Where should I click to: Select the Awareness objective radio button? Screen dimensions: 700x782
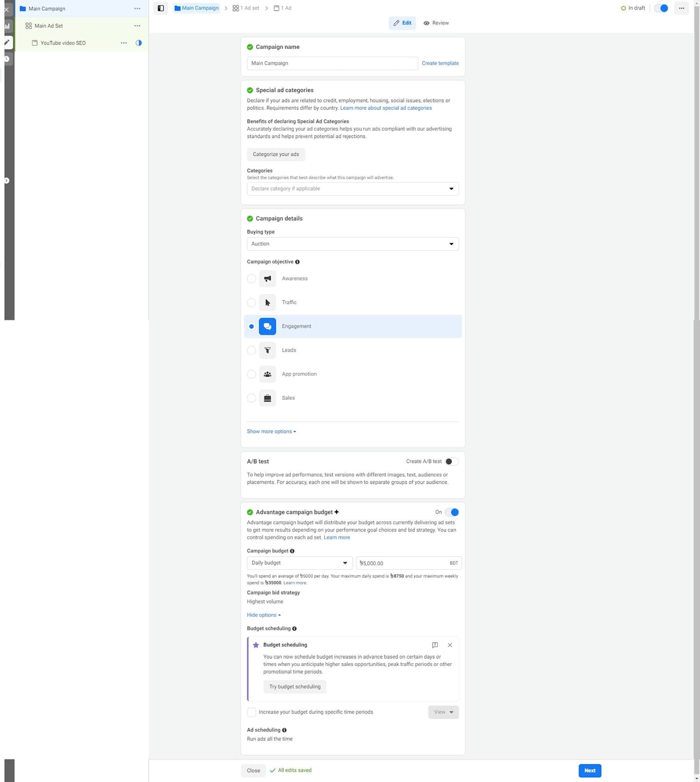pyautogui.click(x=252, y=279)
